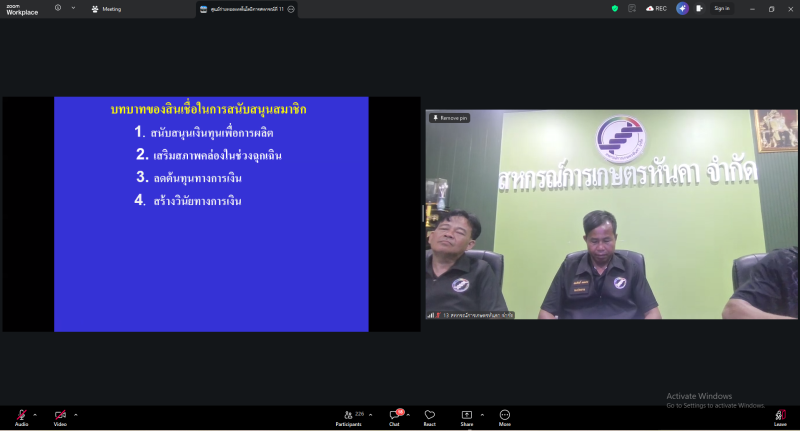Image resolution: width=800 pixels, height=431 pixels.
Task: Expand the Participants options arrow
Action: 370,414
